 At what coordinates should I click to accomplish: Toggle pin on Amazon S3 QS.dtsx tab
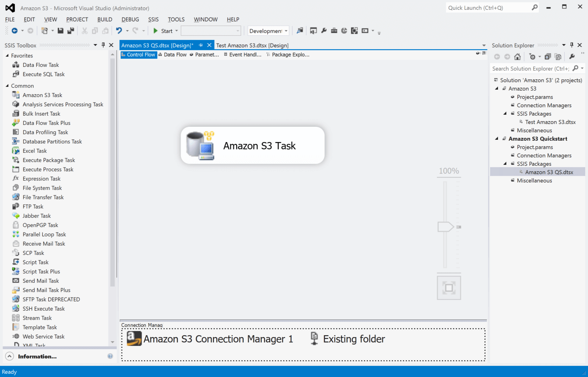point(201,45)
